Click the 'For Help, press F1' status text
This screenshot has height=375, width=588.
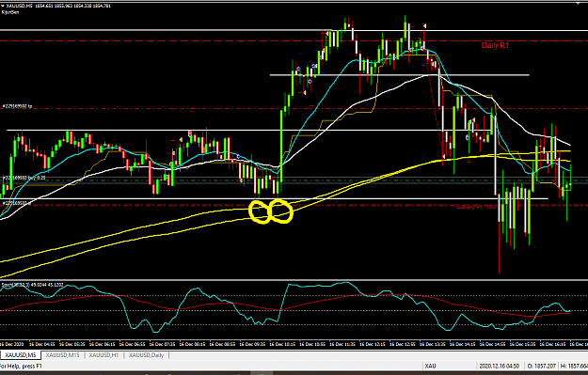pos(21,366)
